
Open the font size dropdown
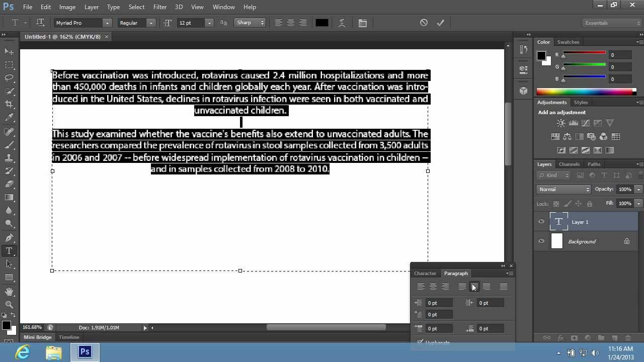pos(209,23)
